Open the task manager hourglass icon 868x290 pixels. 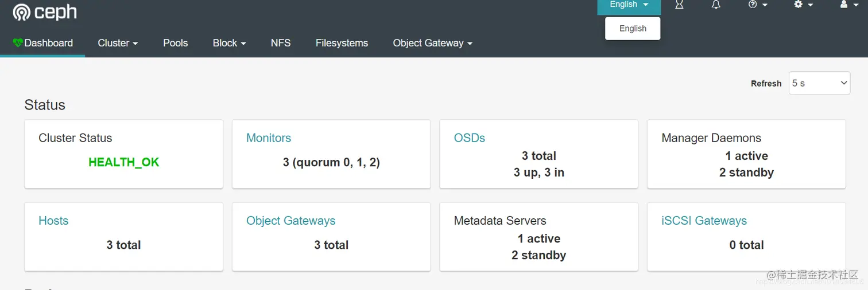tap(679, 5)
